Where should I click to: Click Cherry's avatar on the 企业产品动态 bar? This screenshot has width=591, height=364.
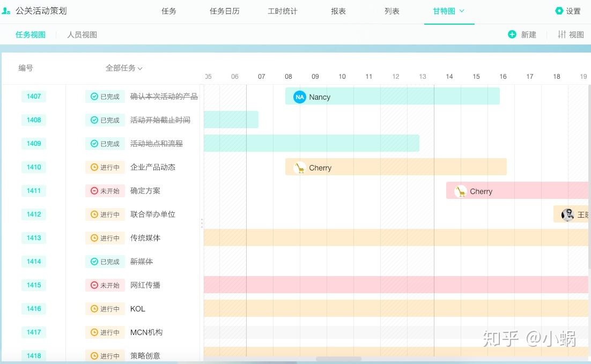tap(299, 167)
